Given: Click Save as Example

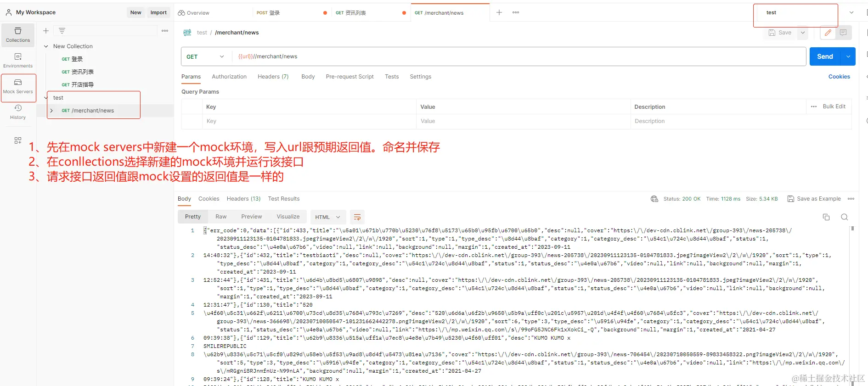Looking at the screenshot, I should (814, 199).
